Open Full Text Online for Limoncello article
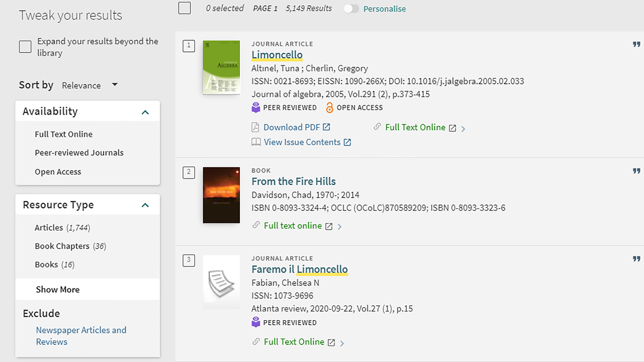 415,127
